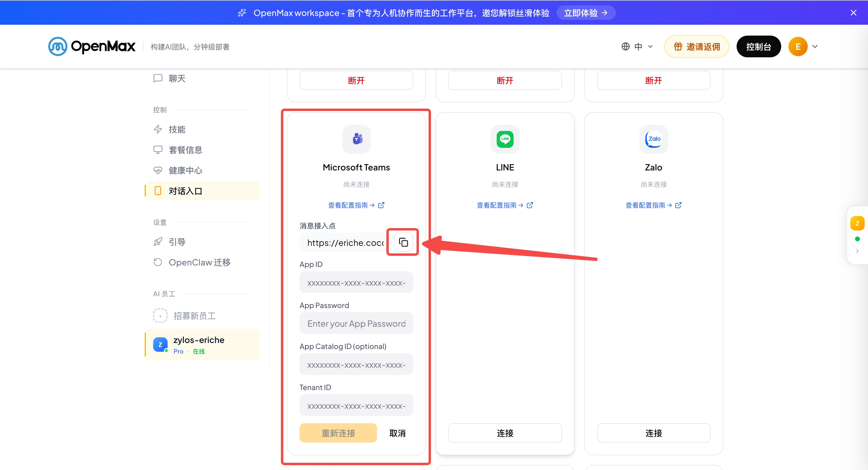Click the 消息接入点 label
The height and width of the screenshot is (470, 868).
(x=317, y=226)
